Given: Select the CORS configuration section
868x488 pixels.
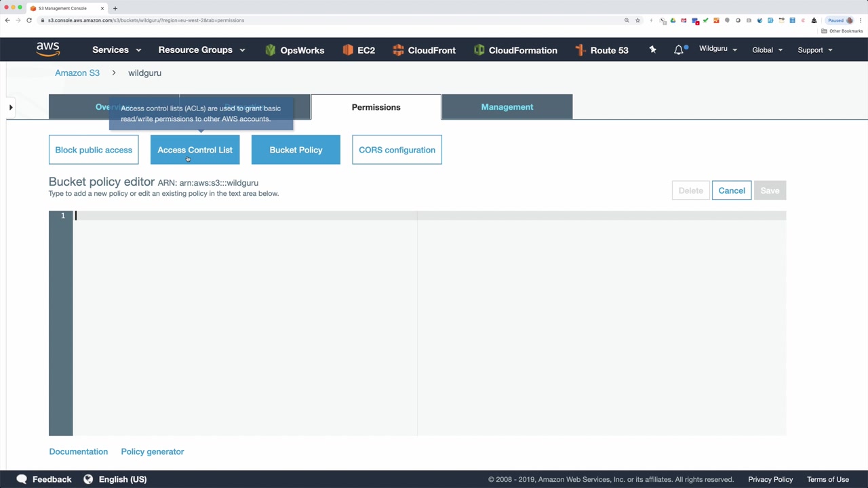Looking at the screenshot, I should click(x=397, y=150).
